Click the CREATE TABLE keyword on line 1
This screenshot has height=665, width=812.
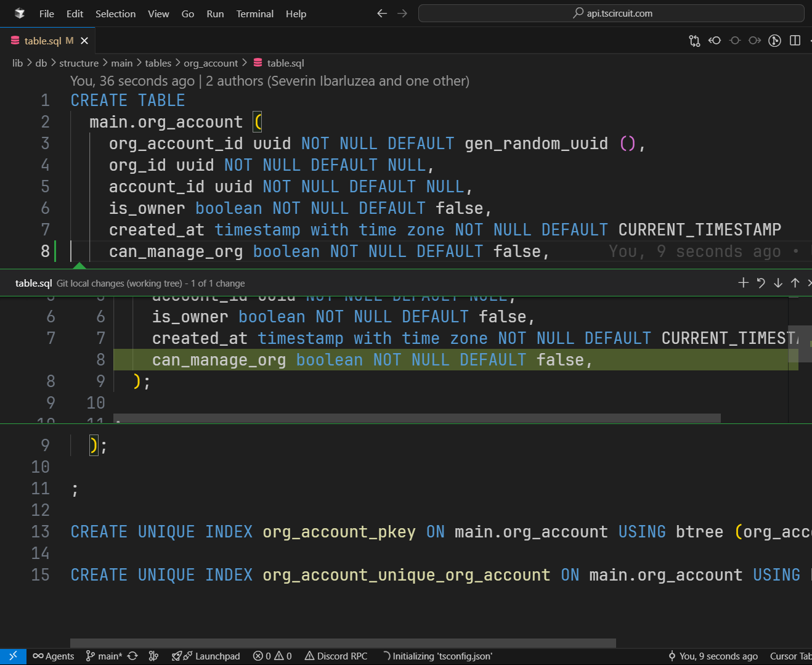(x=128, y=100)
